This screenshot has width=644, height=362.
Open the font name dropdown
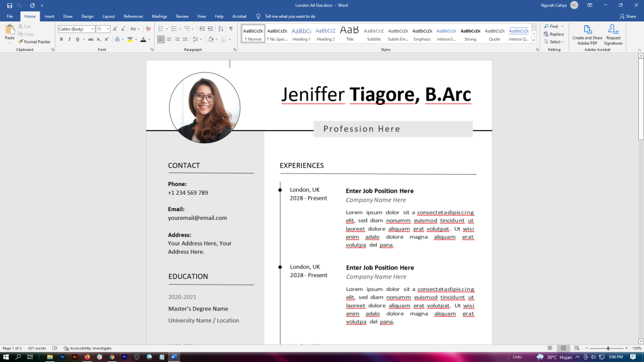(92, 28)
